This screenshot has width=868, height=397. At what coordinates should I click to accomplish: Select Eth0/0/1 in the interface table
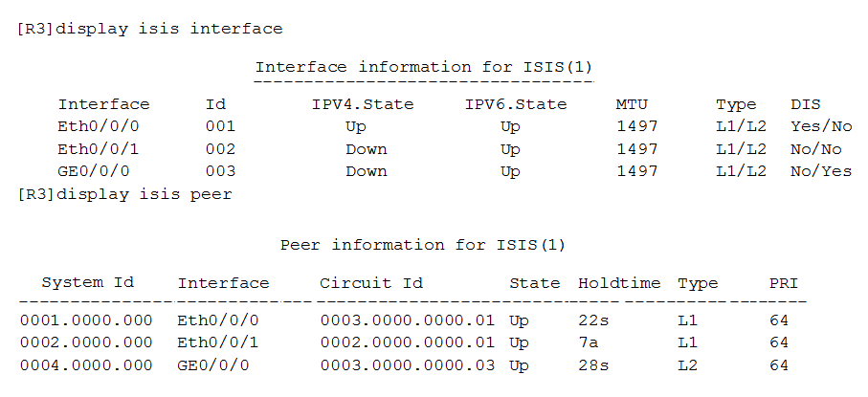98,149
